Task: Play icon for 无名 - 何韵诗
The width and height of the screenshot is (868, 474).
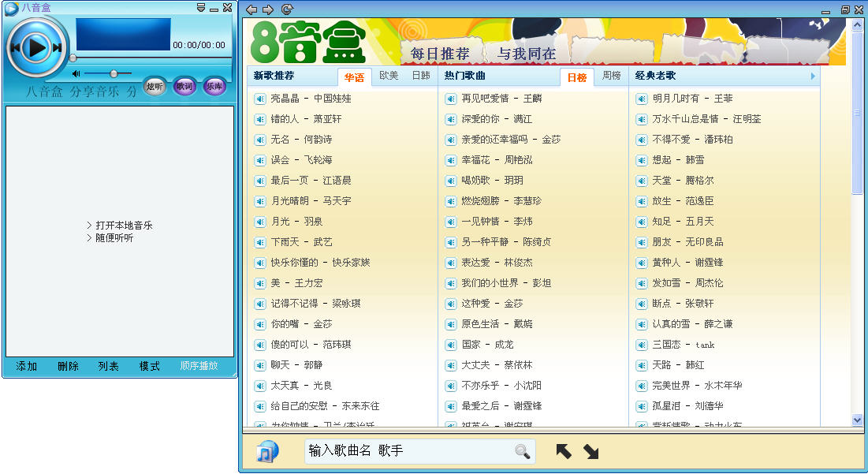Action: pos(260,140)
